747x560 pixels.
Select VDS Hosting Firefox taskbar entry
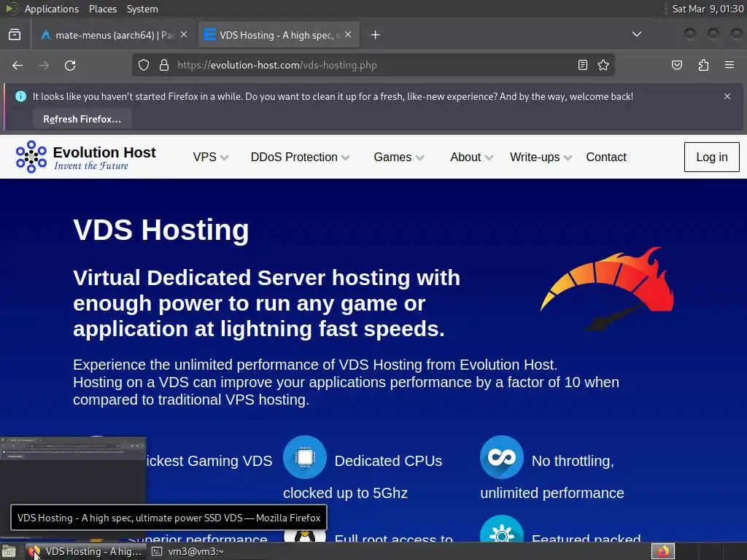pyautogui.click(x=85, y=551)
